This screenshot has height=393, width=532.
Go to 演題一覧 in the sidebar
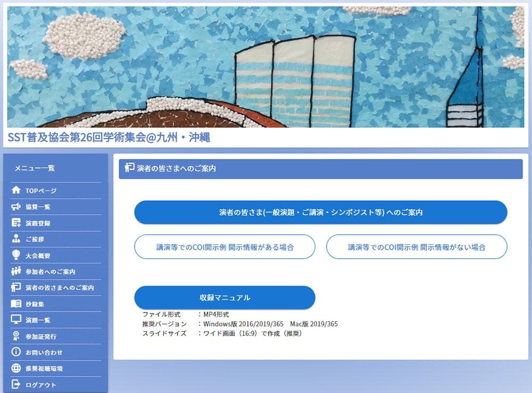(x=38, y=320)
